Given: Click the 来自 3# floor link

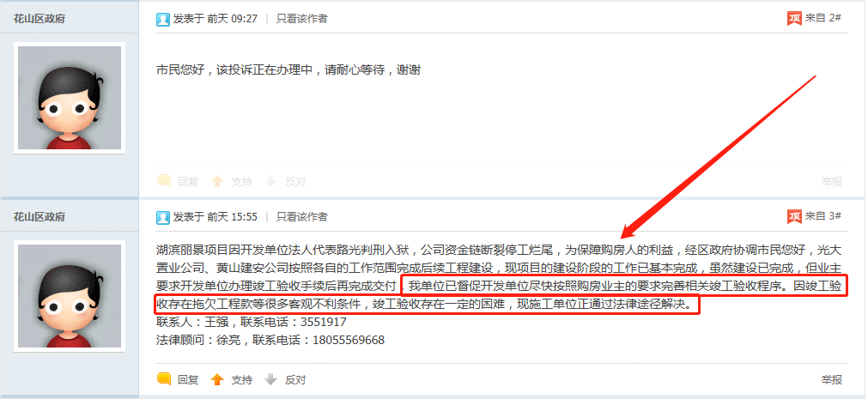Looking at the screenshot, I should (823, 216).
